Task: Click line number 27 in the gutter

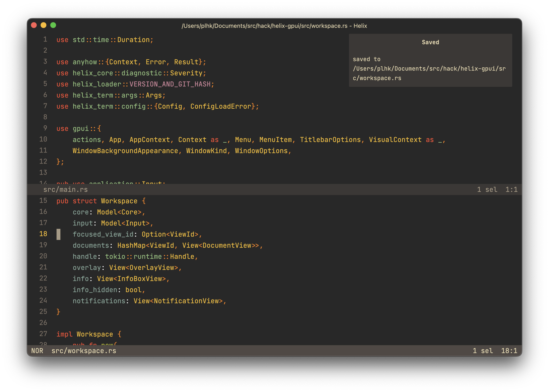Action: click(x=43, y=334)
